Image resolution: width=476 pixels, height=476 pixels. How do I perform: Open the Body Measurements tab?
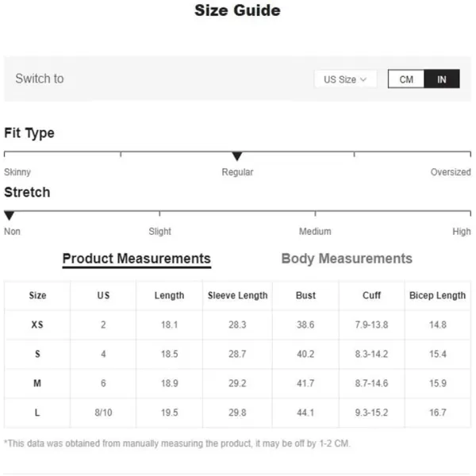pyautogui.click(x=347, y=259)
